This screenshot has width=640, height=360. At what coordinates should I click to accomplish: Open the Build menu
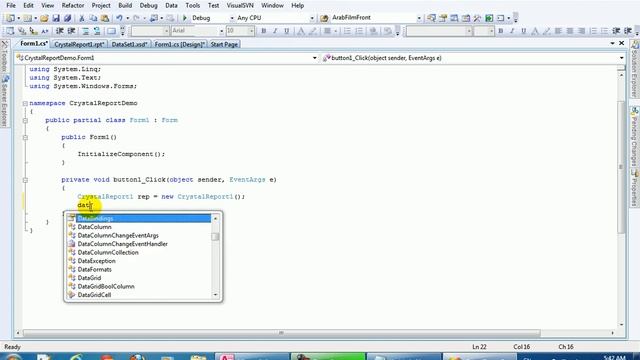click(125, 5)
